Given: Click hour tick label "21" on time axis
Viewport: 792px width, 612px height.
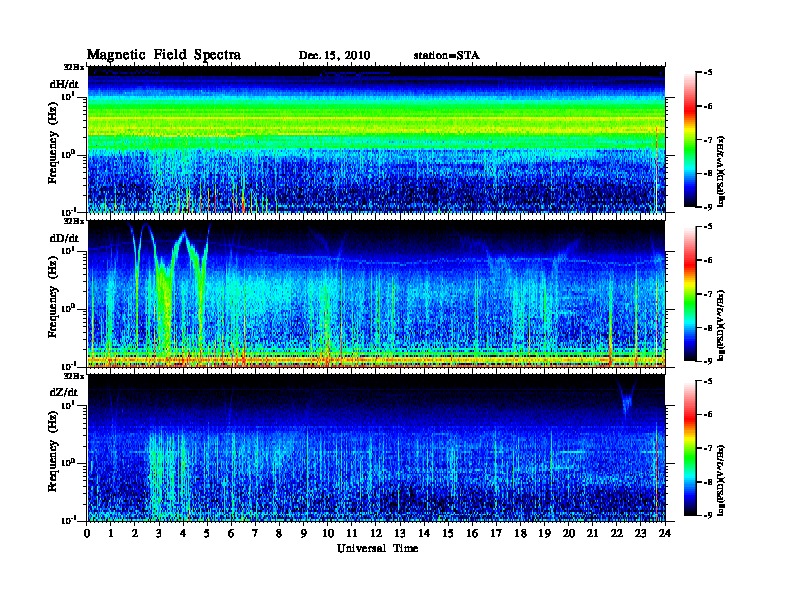Looking at the screenshot, I should pyautogui.click(x=592, y=533).
